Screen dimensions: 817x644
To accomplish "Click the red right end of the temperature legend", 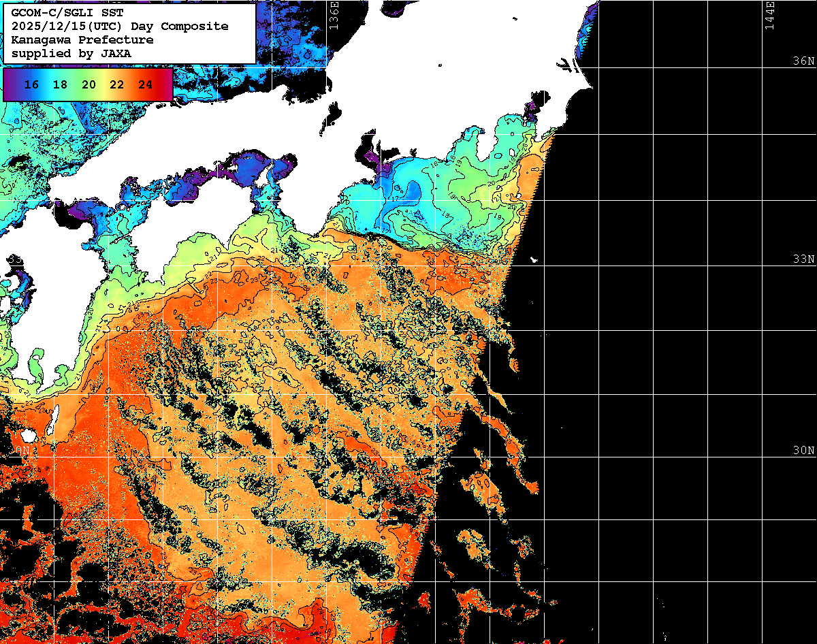I will coord(165,85).
